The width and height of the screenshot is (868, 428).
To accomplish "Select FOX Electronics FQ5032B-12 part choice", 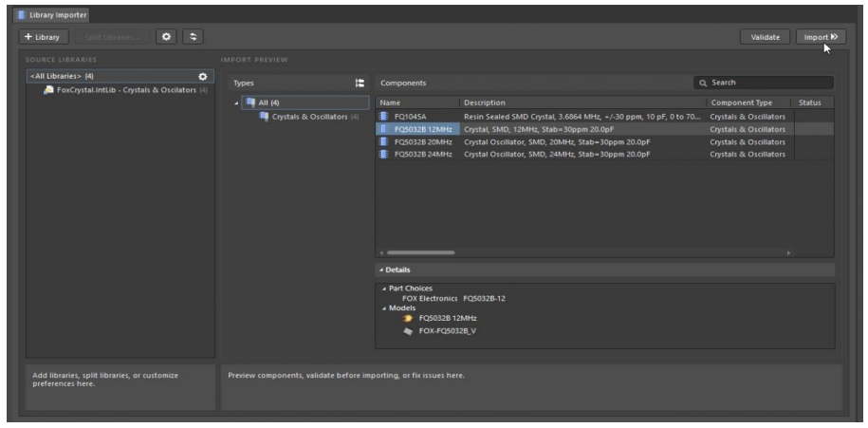I will coord(453,298).
